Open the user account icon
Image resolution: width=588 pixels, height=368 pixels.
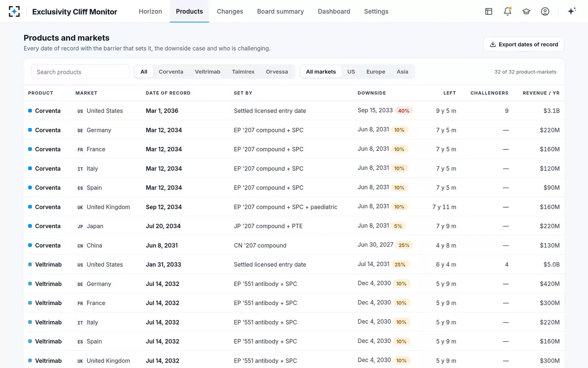(x=545, y=11)
